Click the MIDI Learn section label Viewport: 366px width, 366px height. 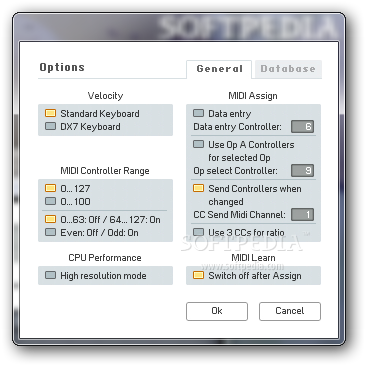coord(253,258)
